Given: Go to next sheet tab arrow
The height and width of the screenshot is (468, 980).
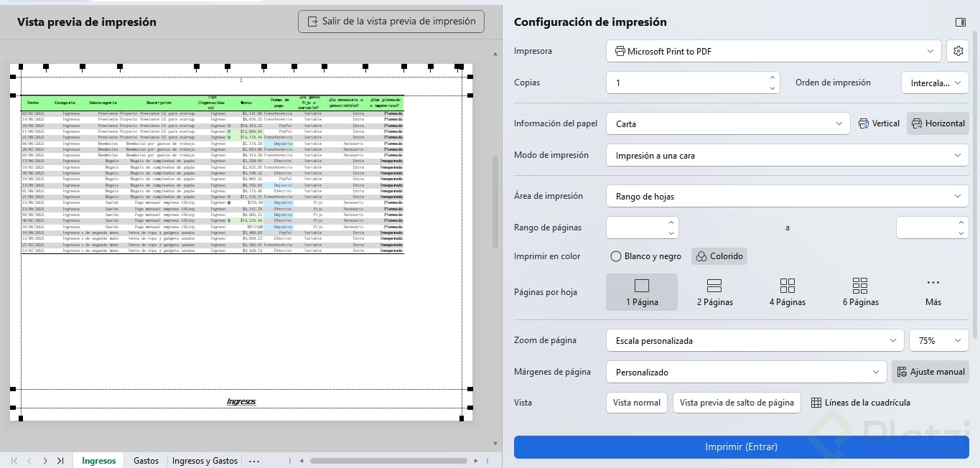Looking at the screenshot, I should (45, 461).
